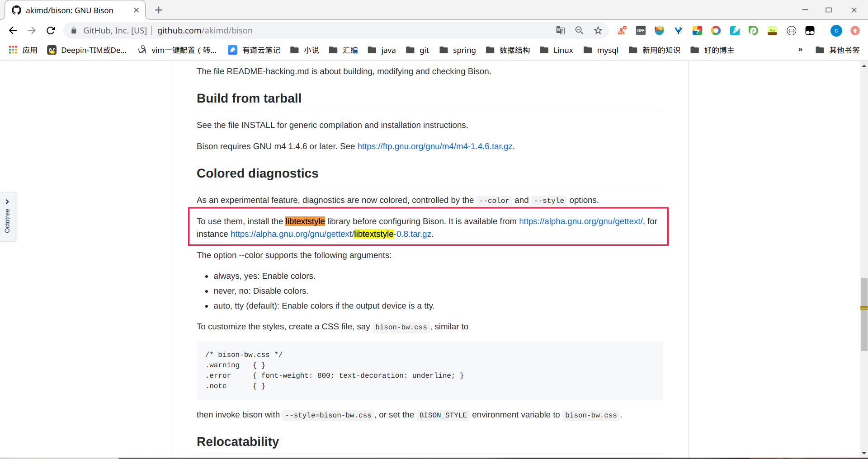868x459 pixels.
Task: Open the zoom magnifier icon in address bar
Action: coord(579,30)
